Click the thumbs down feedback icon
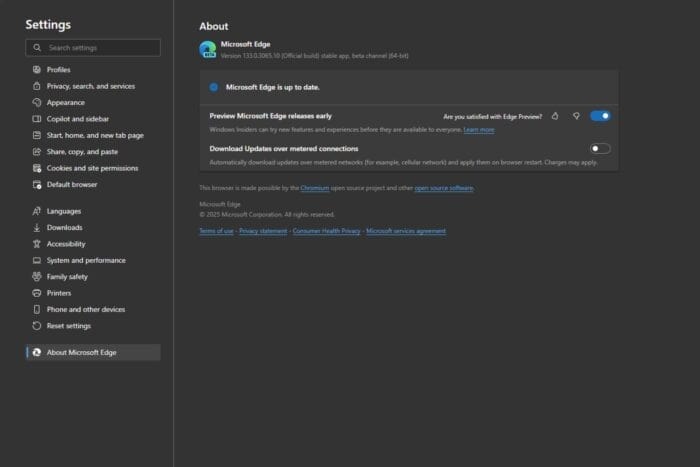The width and height of the screenshot is (700, 467). pyautogui.click(x=576, y=116)
